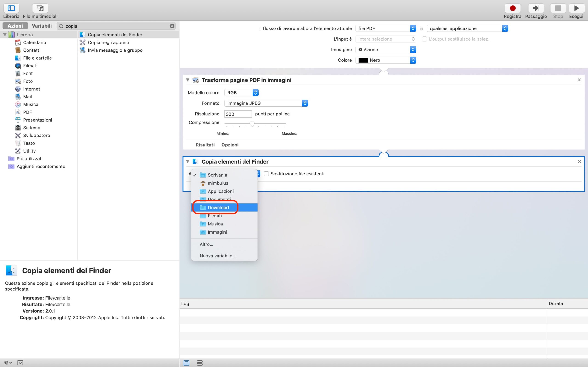Viewport: 588px width, 367px height.
Task: Click the Passaggio step button
Action: pos(536,8)
